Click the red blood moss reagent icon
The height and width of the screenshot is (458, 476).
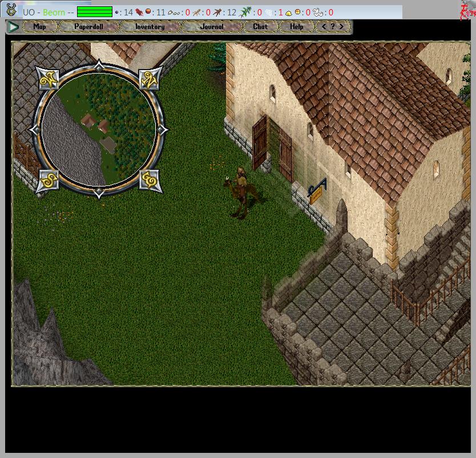coord(139,12)
